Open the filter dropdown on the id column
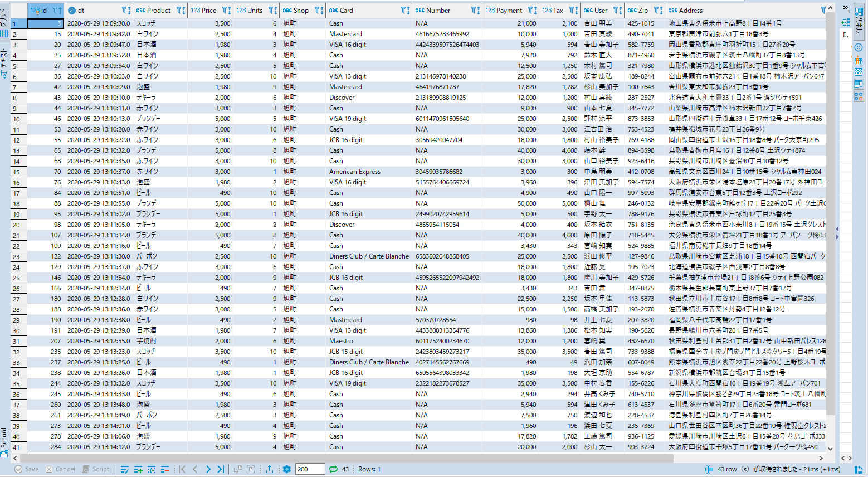Screen dimensions: 868x477 [x=56, y=11]
